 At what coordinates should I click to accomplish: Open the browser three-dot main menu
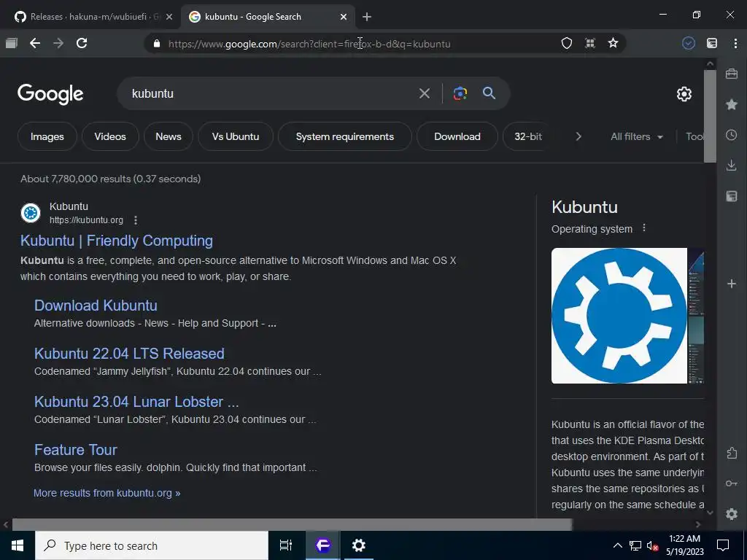pyautogui.click(x=735, y=43)
